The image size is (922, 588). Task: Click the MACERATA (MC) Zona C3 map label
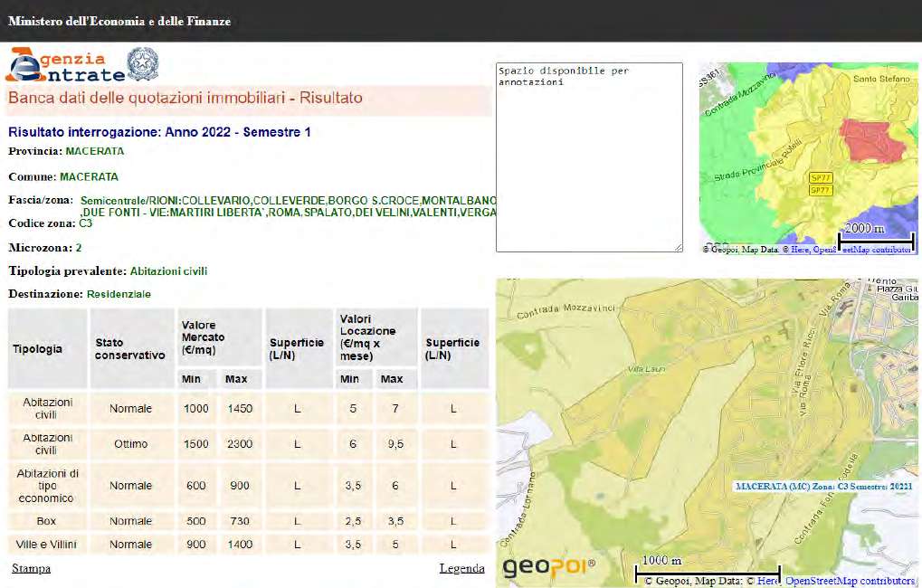click(x=823, y=486)
